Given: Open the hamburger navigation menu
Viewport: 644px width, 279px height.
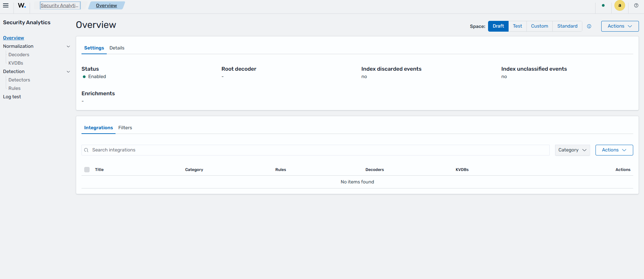Looking at the screenshot, I should (x=6, y=5).
